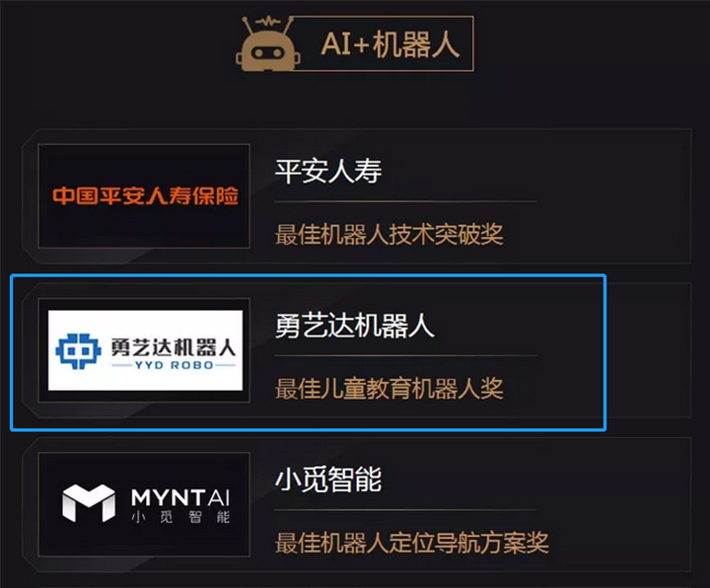Select the 勇艺达机器人 company title
Screen dimensions: 710x588
[355, 326]
